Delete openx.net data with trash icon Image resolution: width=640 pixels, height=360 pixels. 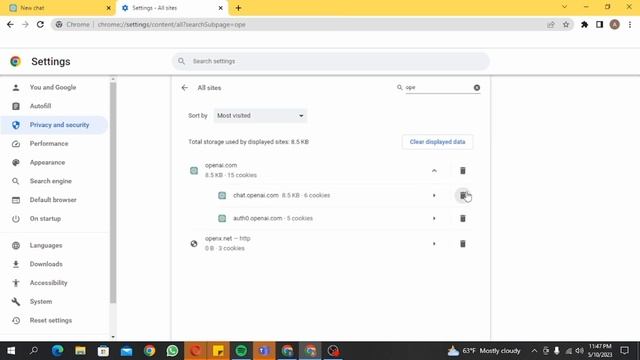click(462, 244)
